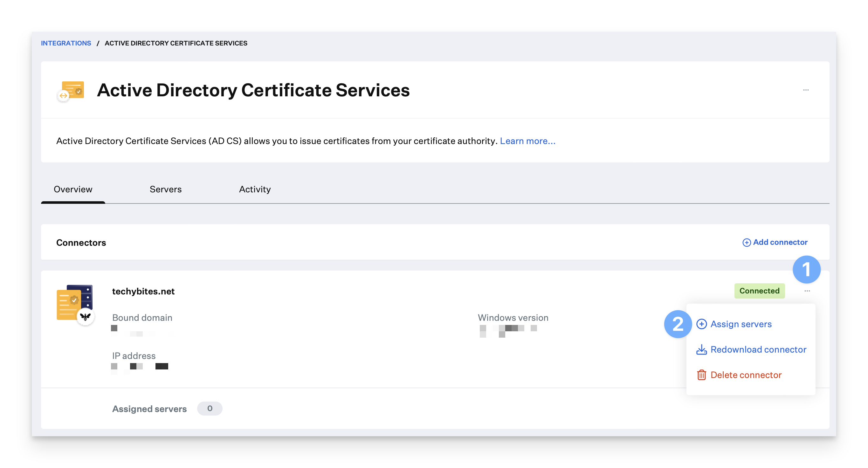Select Redownload connector in the menu

click(x=758, y=350)
